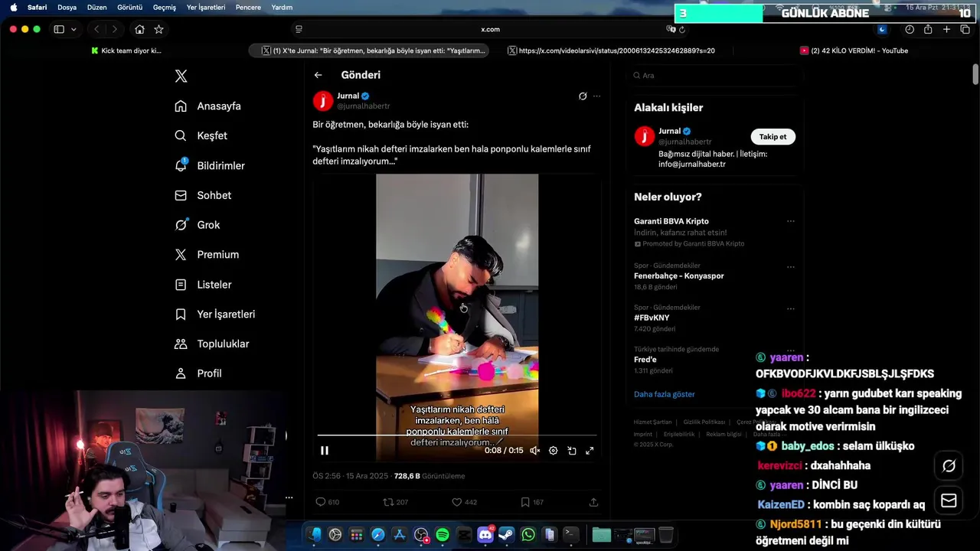This screenshot has height=551, width=980.
Task: Toggle Safari sidebar
Action: pos(59,29)
